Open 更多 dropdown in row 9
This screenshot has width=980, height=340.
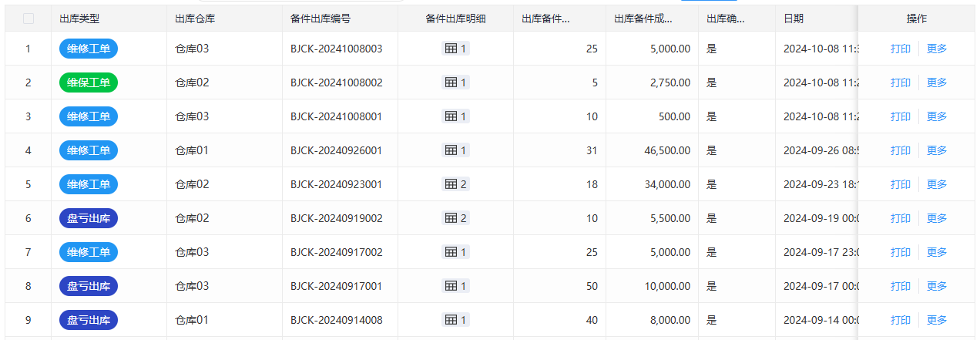click(x=937, y=320)
